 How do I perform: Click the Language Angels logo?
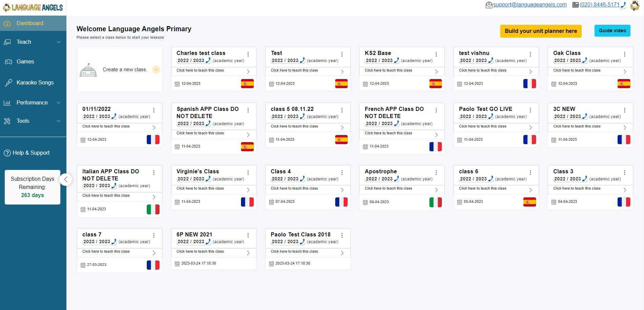(x=33, y=7)
